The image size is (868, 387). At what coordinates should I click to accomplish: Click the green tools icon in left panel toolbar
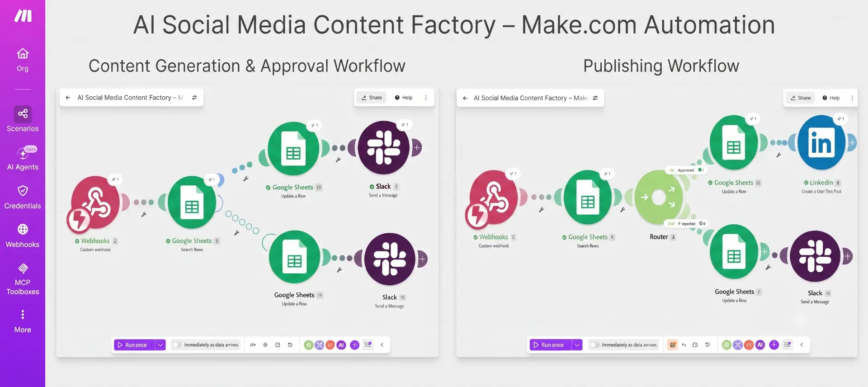tap(309, 345)
